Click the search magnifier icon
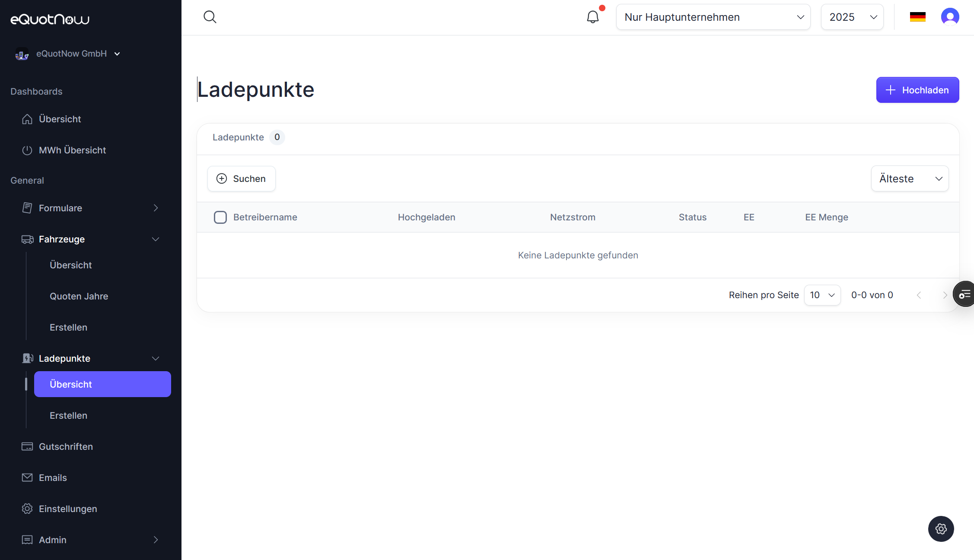The height and width of the screenshot is (560, 974). pos(210,17)
